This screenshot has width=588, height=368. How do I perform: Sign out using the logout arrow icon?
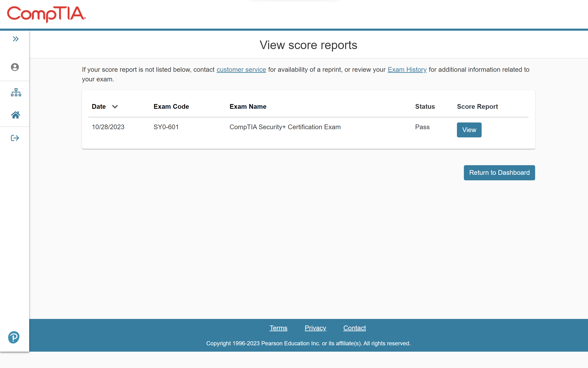tap(15, 138)
